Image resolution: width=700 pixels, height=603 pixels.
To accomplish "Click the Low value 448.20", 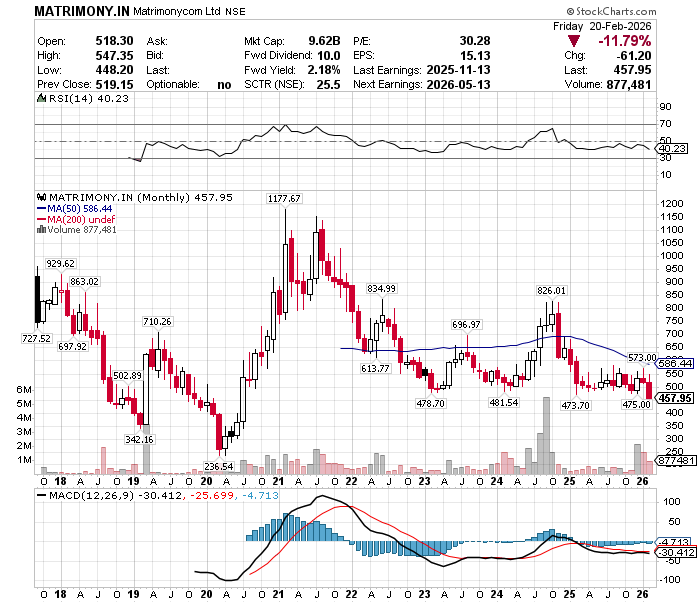I will 114,70.
